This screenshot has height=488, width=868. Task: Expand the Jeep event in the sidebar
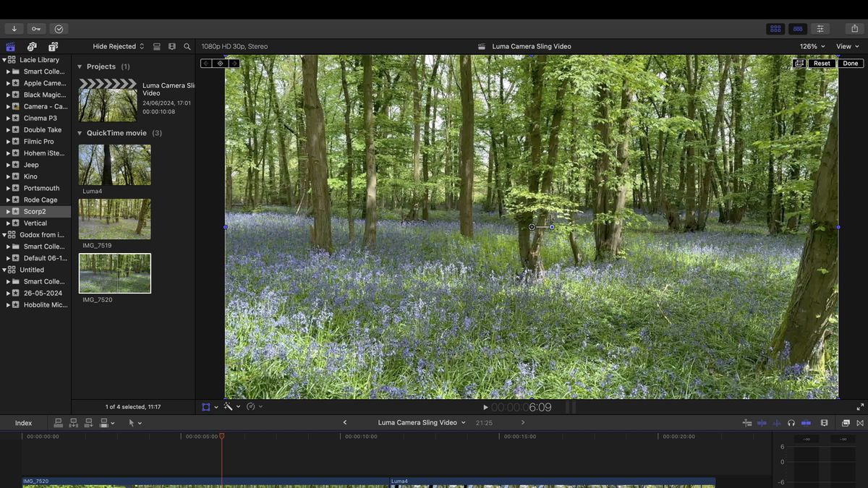coord(8,165)
